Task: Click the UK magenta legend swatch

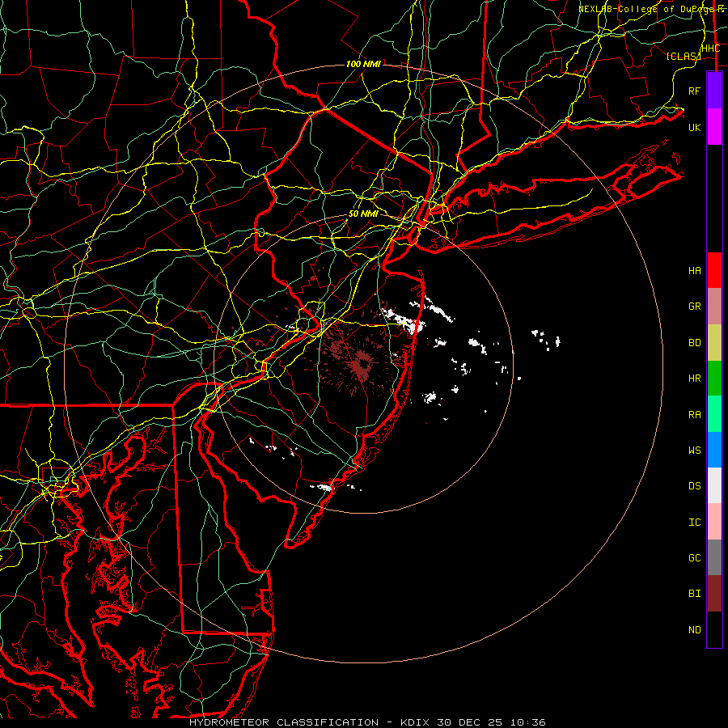Action: [714, 127]
